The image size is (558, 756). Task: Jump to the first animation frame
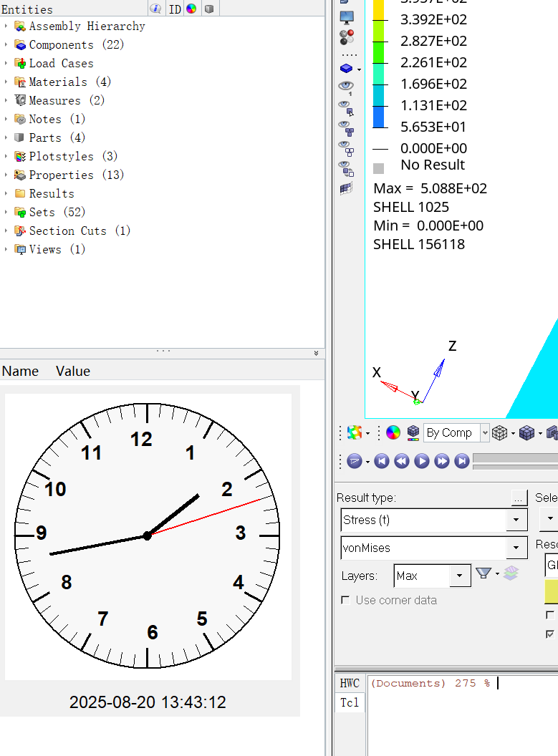(x=382, y=462)
